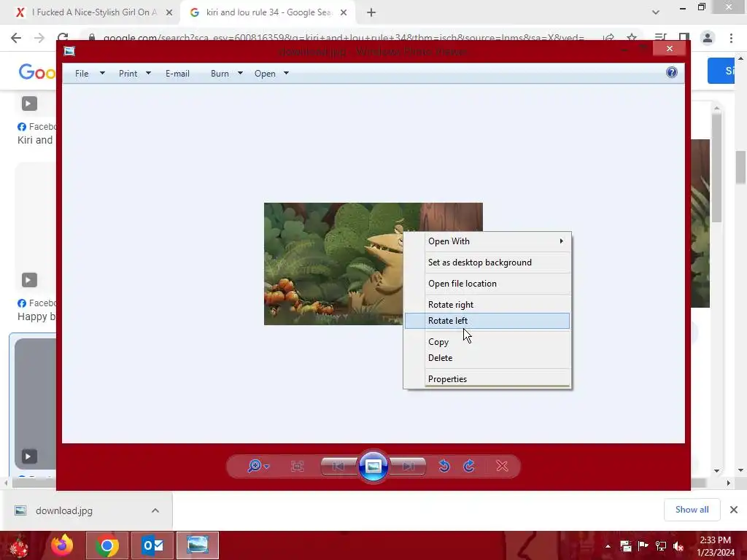747x560 pixels.
Task: Click the Chrome address bar
Action: tap(343, 38)
